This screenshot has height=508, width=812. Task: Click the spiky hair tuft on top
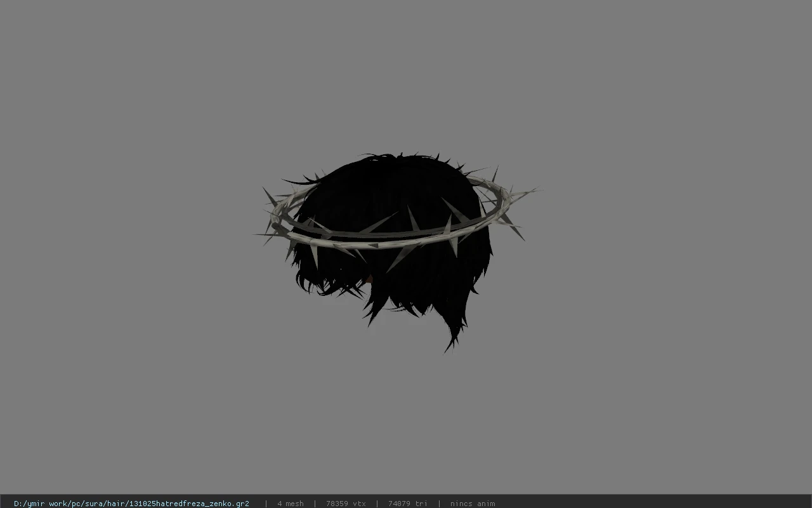[387, 157]
